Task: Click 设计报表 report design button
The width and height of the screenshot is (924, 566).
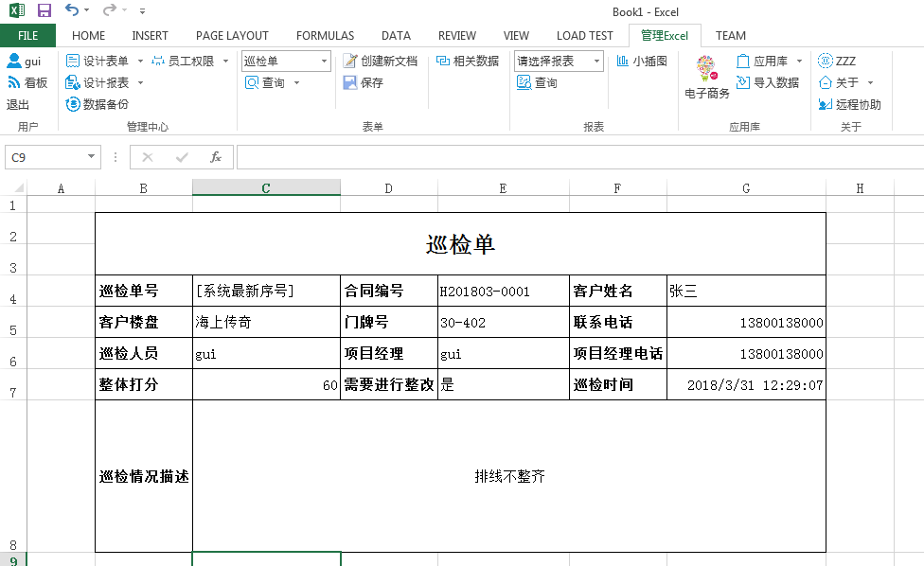Action: [98, 82]
